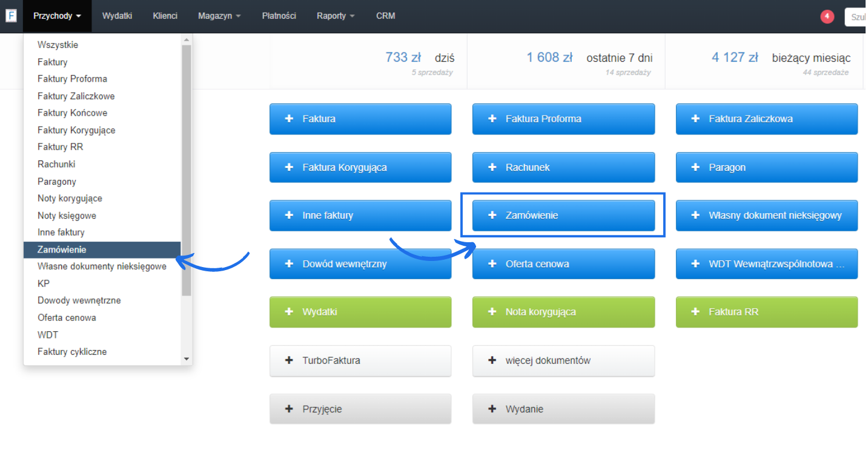
Task: Click the blue Rachunek button
Action: pos(563,167)
